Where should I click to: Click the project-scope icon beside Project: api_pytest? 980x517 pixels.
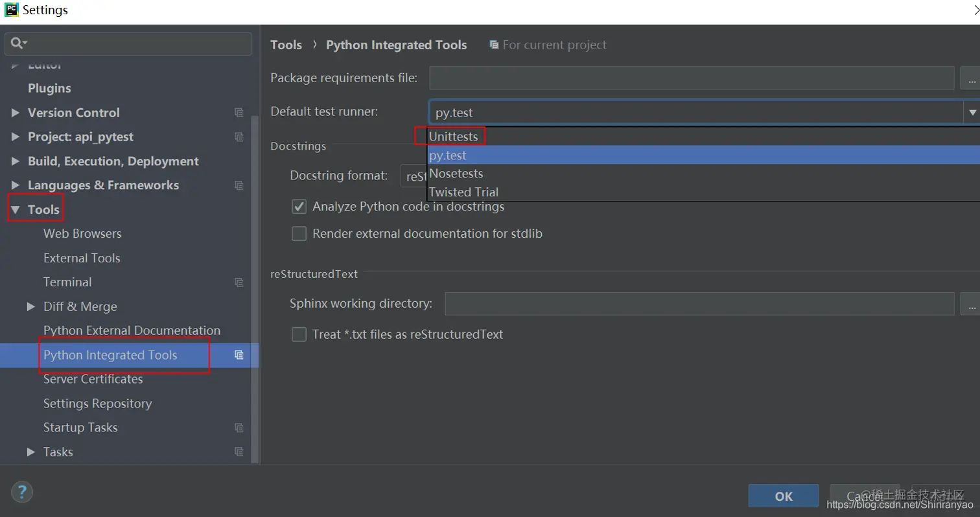(239, 137)
